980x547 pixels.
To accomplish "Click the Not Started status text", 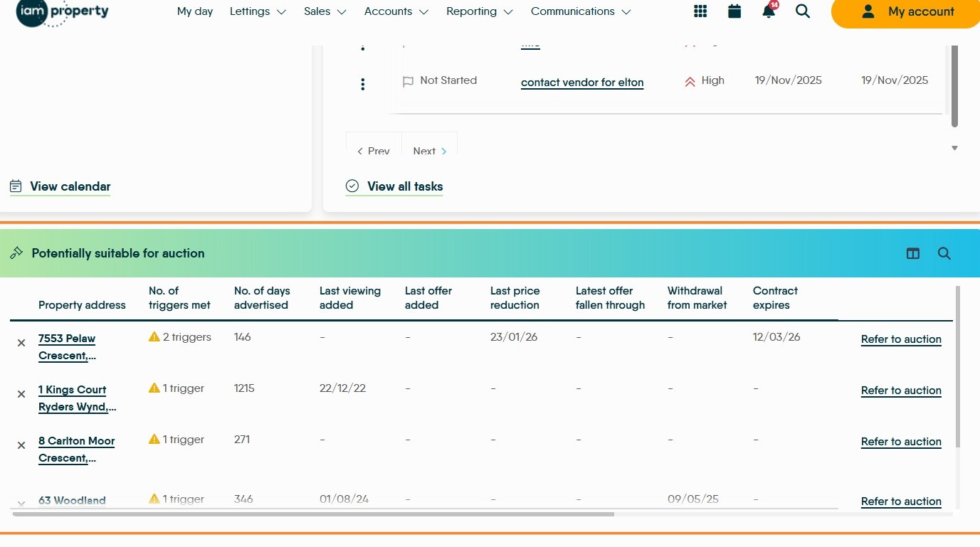I will (x=448, y=80).
